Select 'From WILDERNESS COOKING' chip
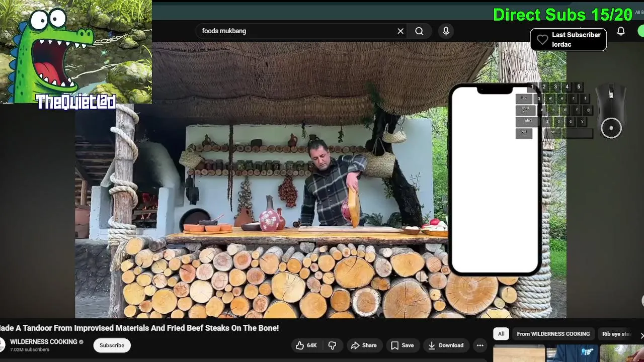 (553, 334)
